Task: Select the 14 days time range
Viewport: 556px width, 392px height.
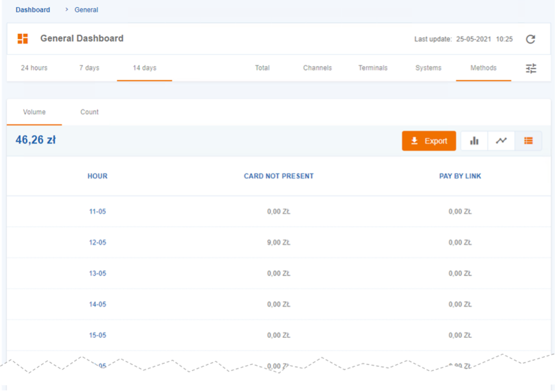Action: coord(144,68)
